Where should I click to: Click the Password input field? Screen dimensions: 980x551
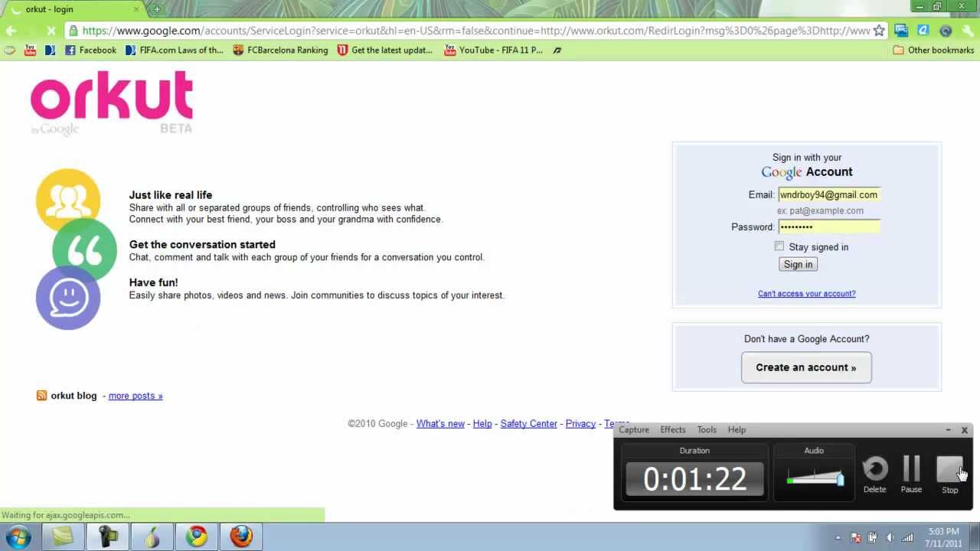click(x=829, y=227)
